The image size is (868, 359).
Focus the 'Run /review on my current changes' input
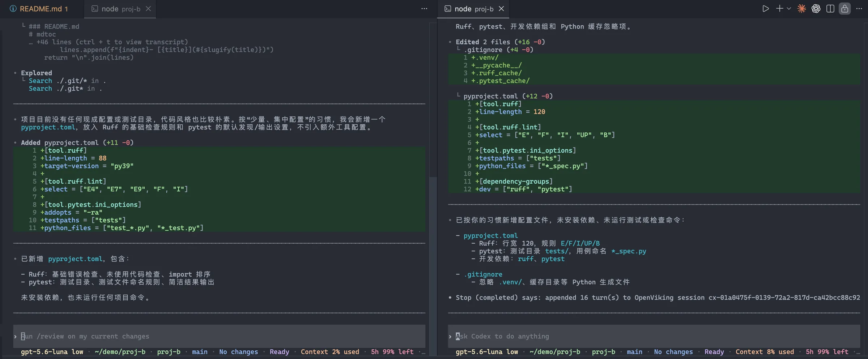pyautogui.click(x=219, y=336)
